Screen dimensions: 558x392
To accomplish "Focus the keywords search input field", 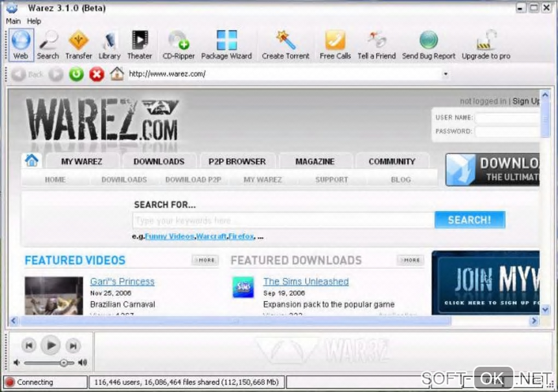I will (283, 220).
